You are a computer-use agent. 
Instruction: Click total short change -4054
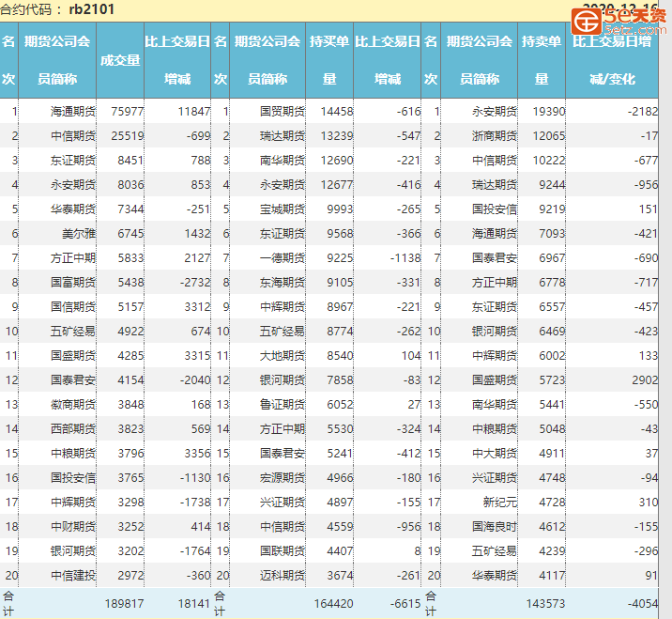coord(643,604)
